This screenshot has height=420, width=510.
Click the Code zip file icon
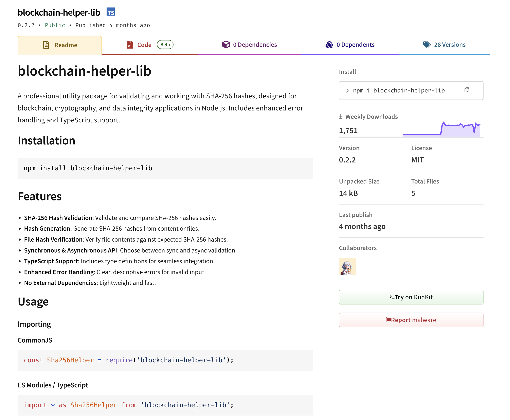pos(130,45)
